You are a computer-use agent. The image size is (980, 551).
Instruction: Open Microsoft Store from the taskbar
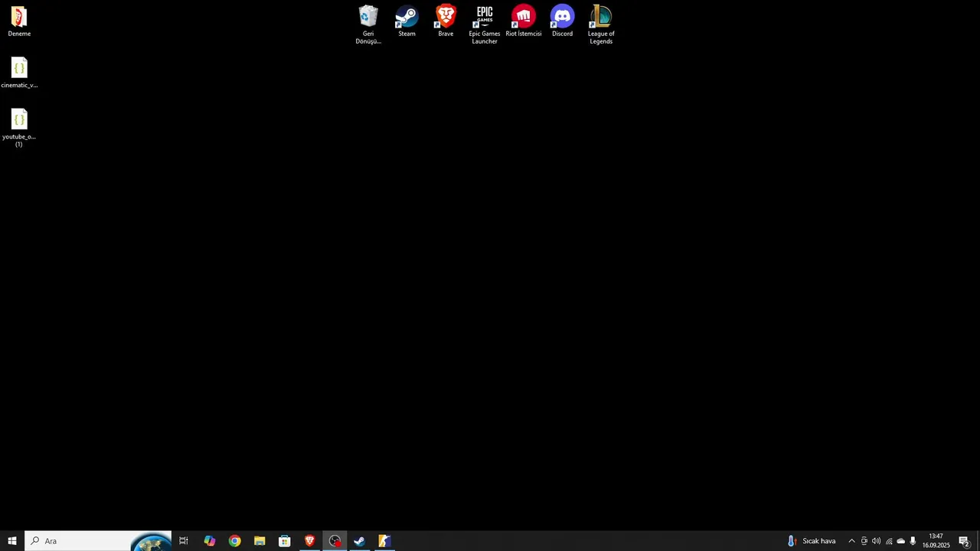(285, 541)
